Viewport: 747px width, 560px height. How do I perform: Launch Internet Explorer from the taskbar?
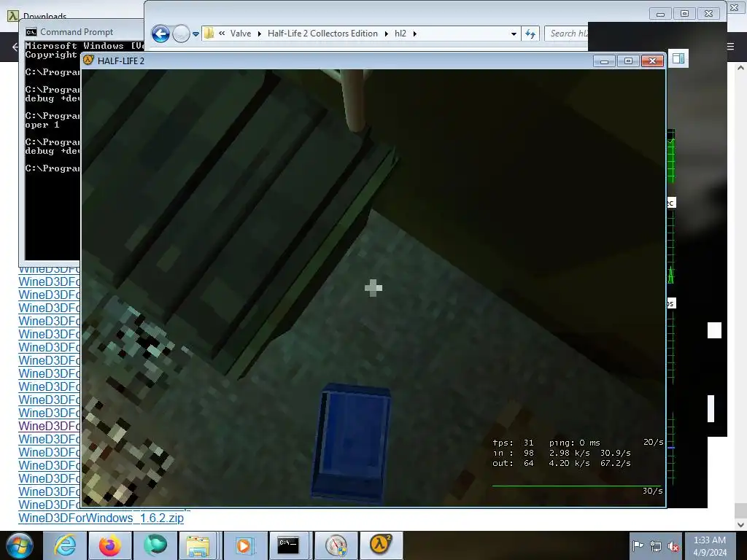point(65,545)
